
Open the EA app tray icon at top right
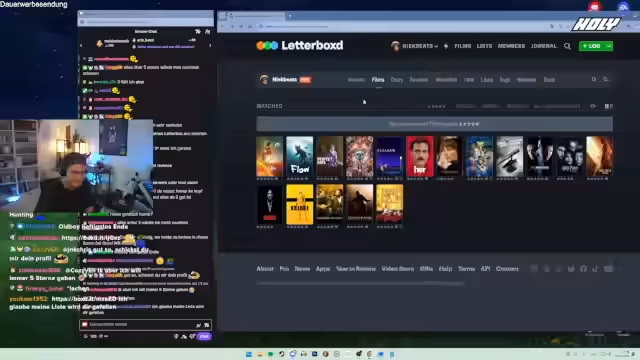(x=623, y=7)
